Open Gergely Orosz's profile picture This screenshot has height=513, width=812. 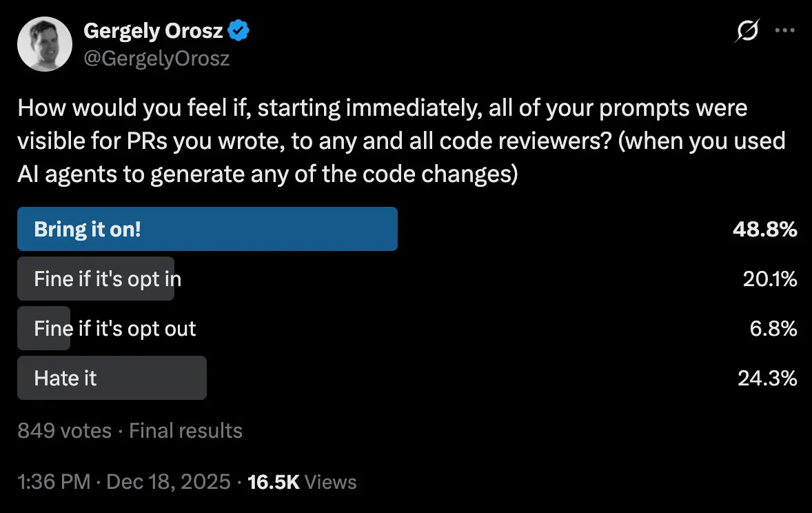tap(44, 43)
